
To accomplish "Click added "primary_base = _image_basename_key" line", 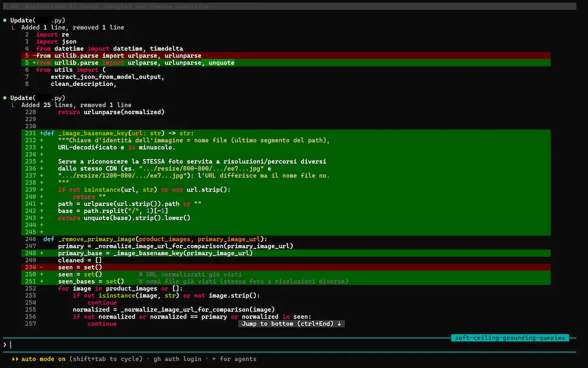I will point(286,253).
